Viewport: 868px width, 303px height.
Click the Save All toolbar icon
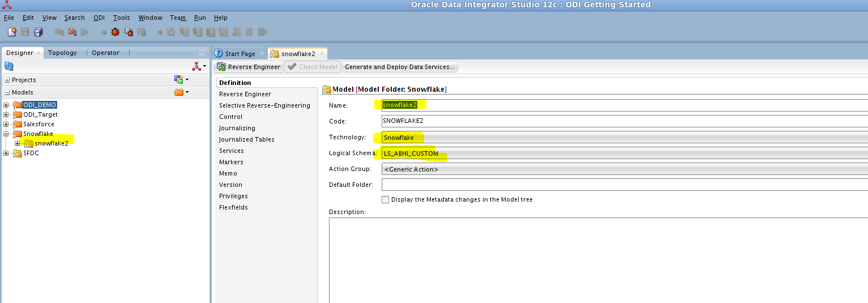click(x=39, y=32)
